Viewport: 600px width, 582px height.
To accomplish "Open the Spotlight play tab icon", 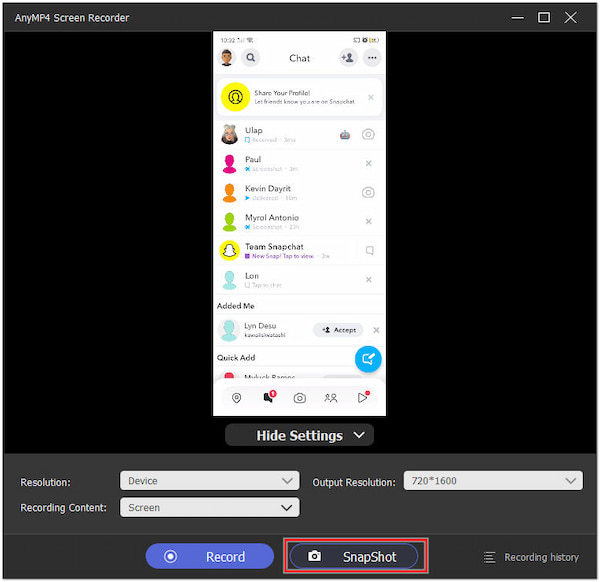I will tap(363, 397).
